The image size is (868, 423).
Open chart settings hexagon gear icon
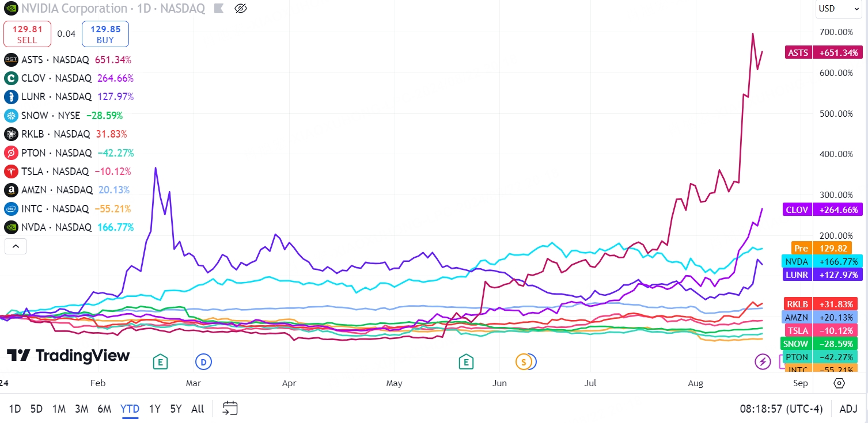[x=839, y=383]
